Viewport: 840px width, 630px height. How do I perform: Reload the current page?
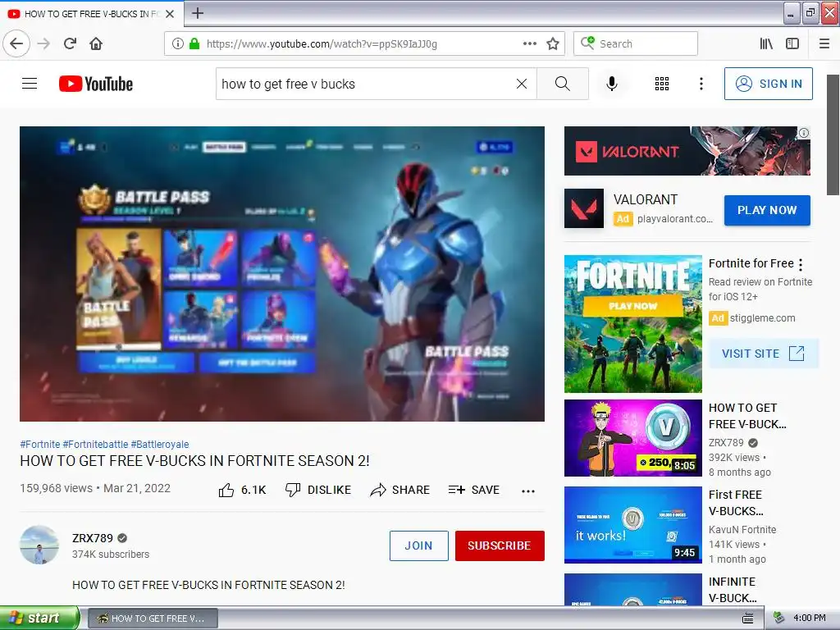tap(71, 43)
